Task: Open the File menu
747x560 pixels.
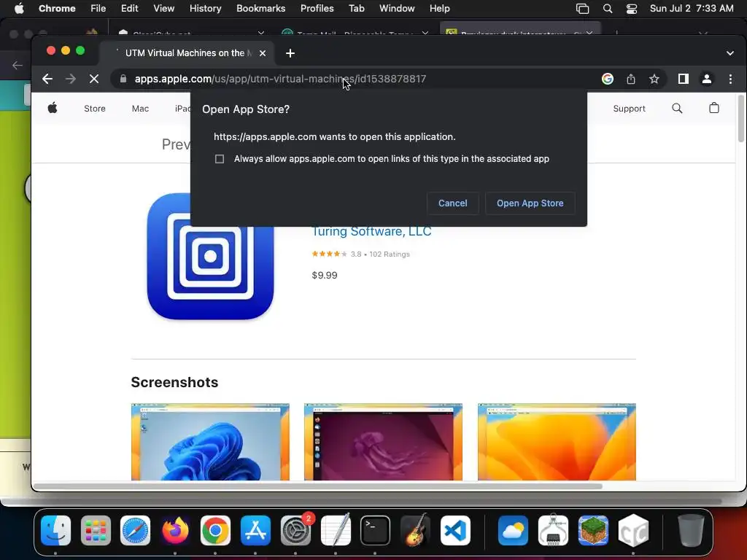Action: 98,9
